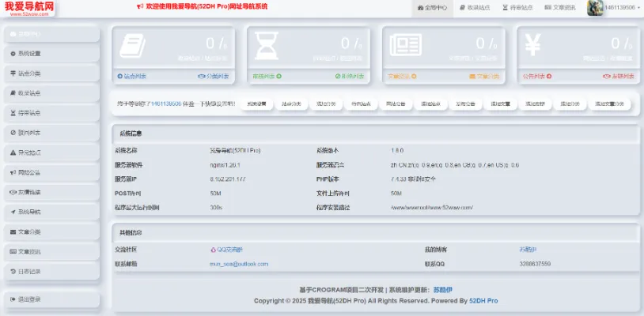The image size is (644, 316).
Task: Click the yen symbol icon in the fourth card
Action: click(532, 46)
